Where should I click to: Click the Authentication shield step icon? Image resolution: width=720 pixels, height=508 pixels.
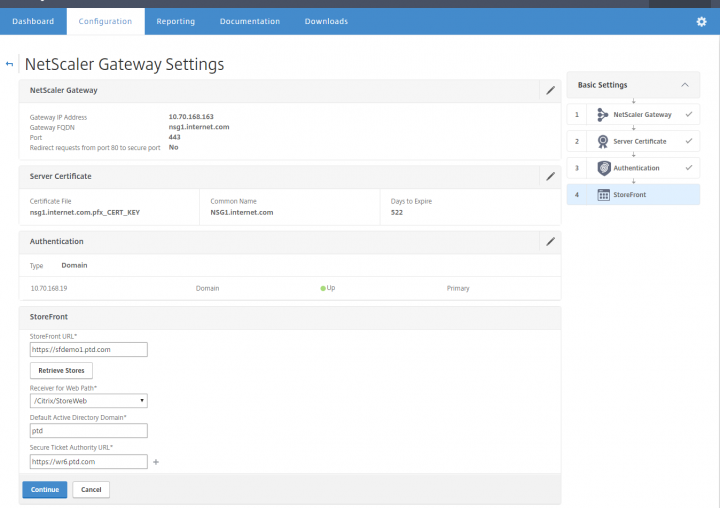603,168
